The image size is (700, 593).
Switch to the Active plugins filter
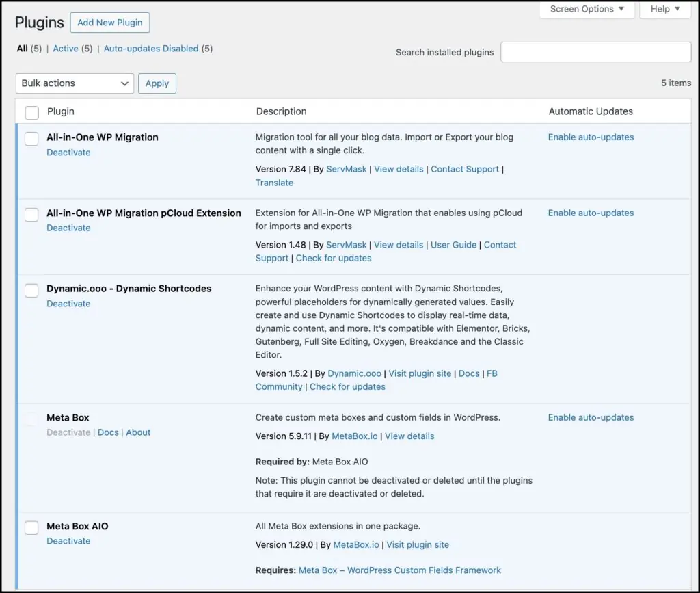click(66, 49)
